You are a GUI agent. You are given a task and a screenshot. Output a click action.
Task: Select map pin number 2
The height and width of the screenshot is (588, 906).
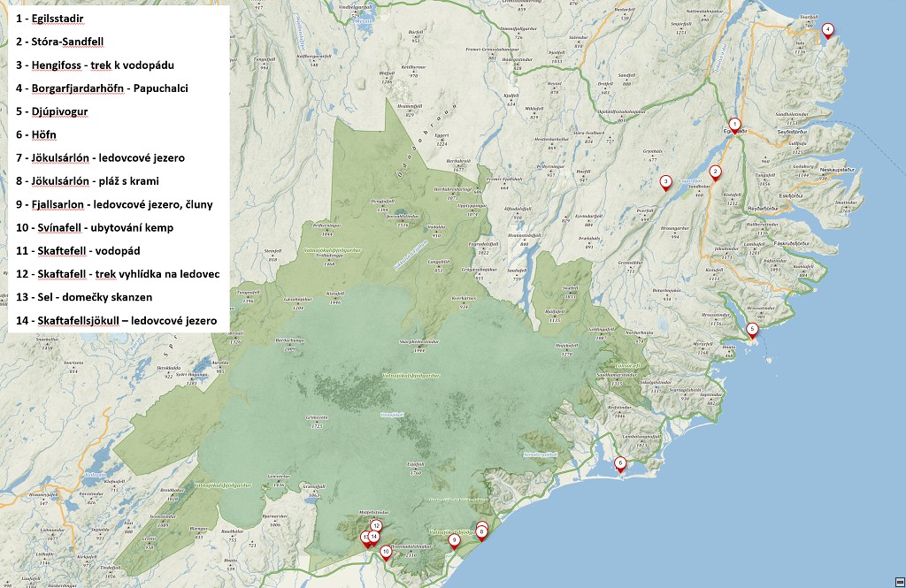[x=715, y=172]
